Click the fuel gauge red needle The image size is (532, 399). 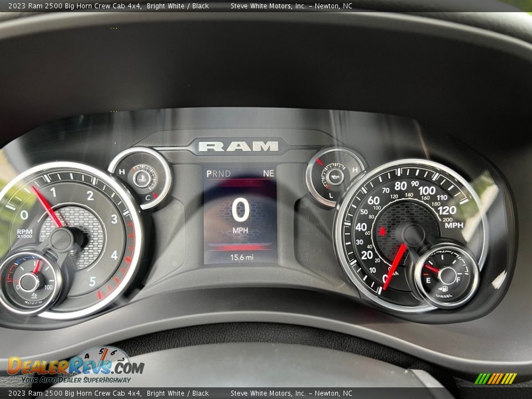(432, 269)
